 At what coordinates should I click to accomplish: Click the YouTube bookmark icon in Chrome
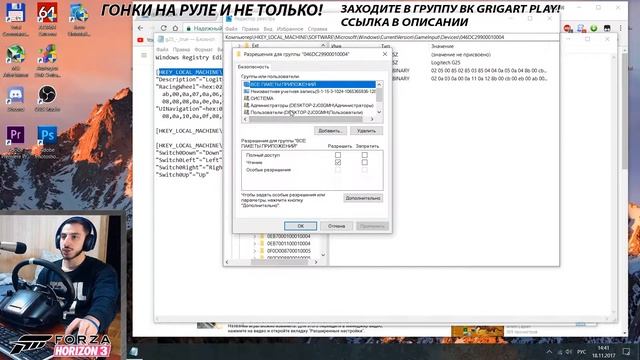(140, 40)
